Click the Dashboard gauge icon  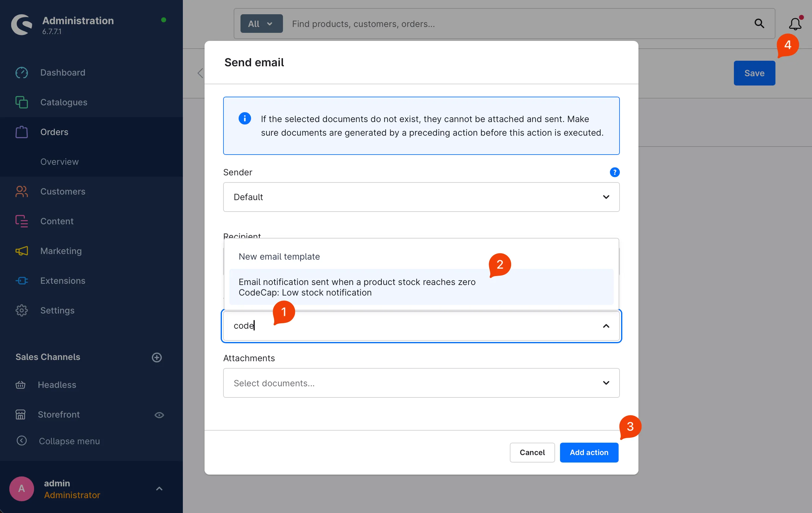(22, 72)
